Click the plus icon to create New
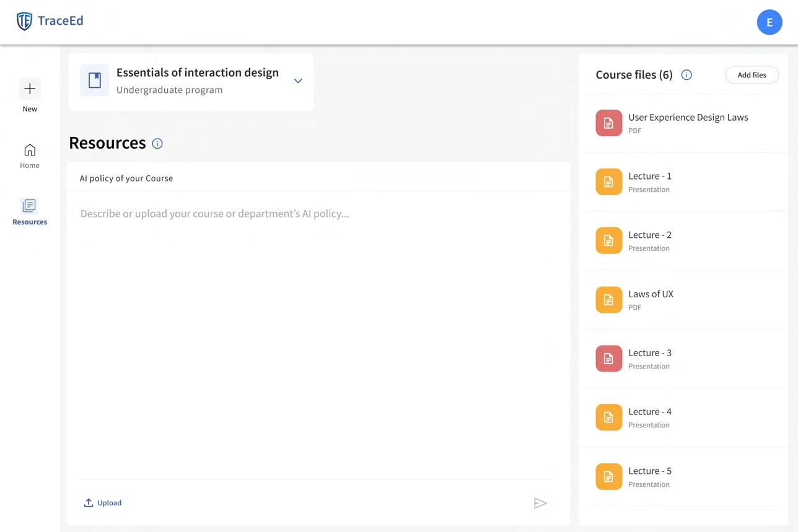Viewport: 798px width, 532px height. (30, 89)
